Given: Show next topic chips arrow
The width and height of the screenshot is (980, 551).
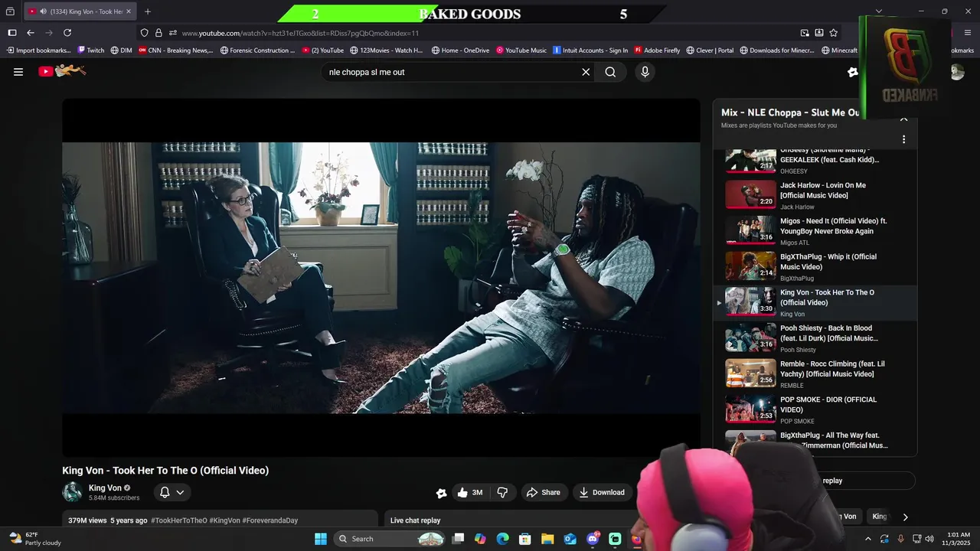Looking at the screenshot, I should tap(905, 517).
